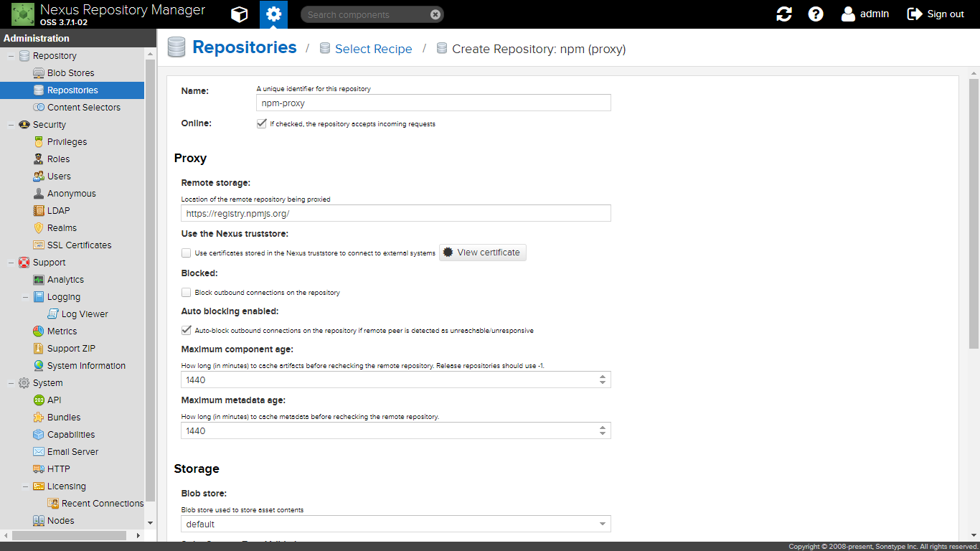Open the Administration gear icon
Image resolution: width=980 pixels, height=551 pixels.
point(273,14)
